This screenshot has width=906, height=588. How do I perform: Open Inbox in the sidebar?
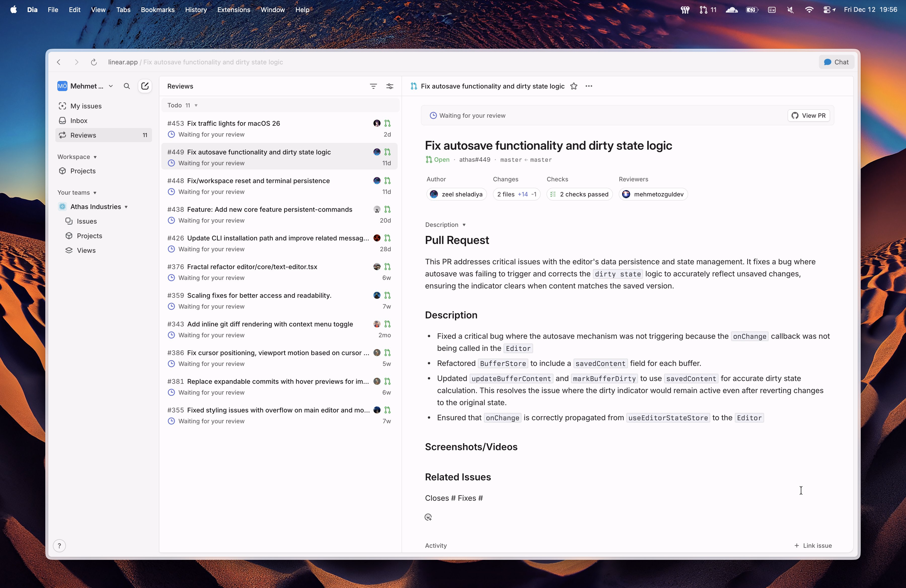click(x=103, y=120)
